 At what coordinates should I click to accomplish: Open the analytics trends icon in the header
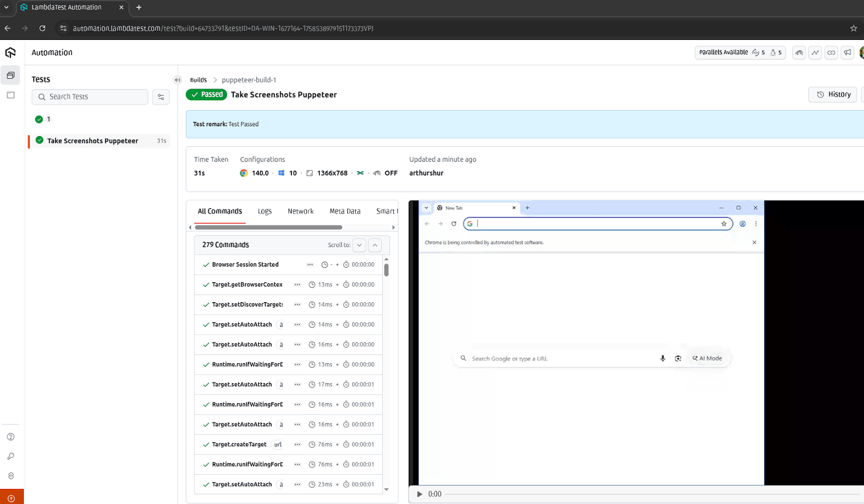coord(815,52)
